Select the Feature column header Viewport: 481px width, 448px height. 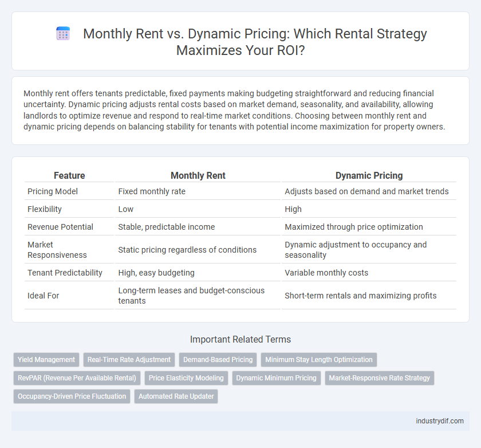[69, 175]
